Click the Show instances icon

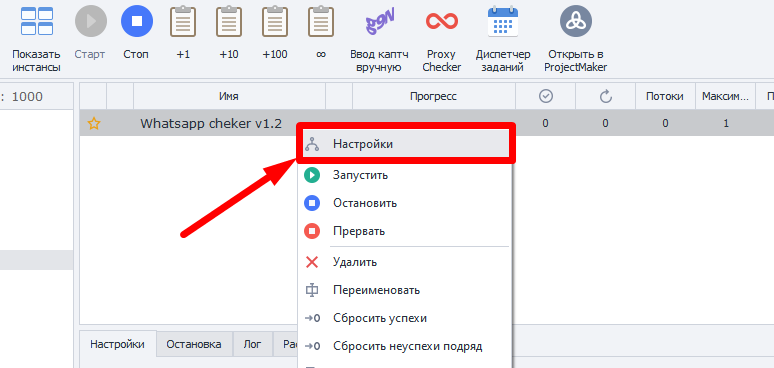point(37,21)
